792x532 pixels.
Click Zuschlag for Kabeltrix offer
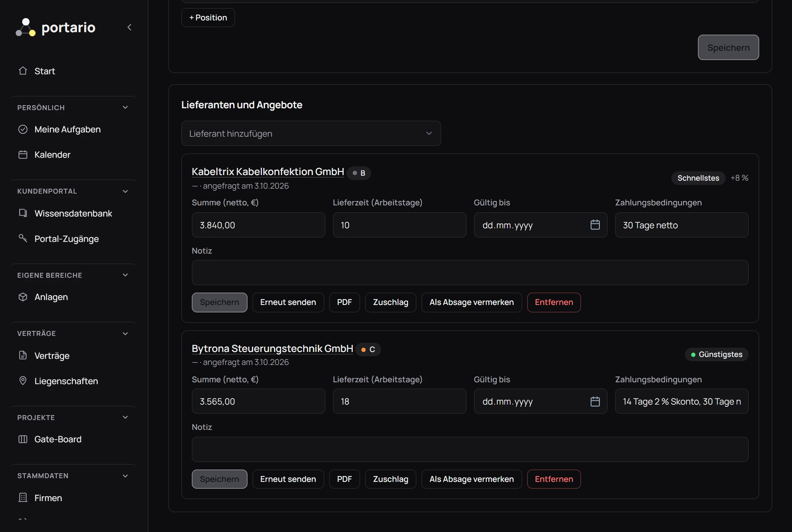[x=390, y=302]
